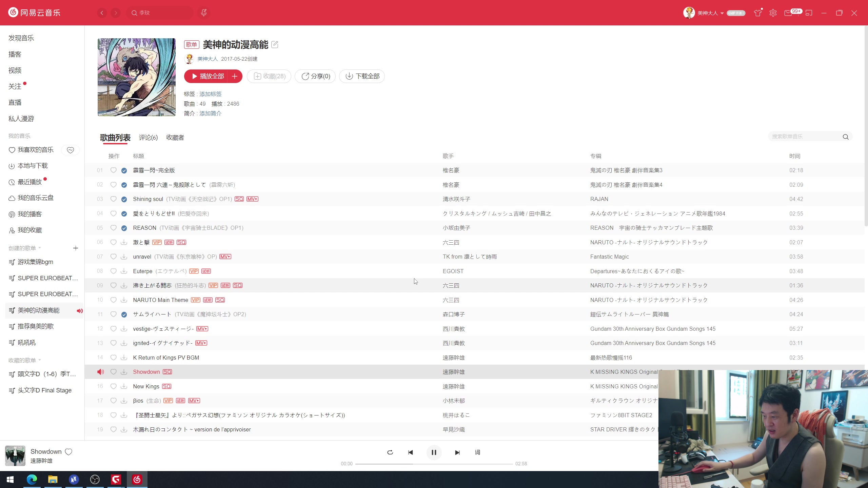The height and width of the screenshot is (488, 868).
Task: Download the song unravel
Action: (124, 257)
